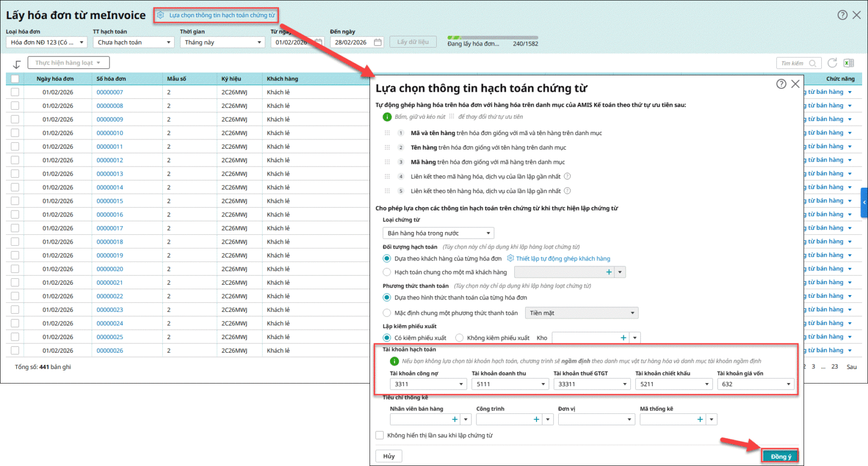Click Đồng ý button to confirm
868x466 pixels.
(780, 456)
